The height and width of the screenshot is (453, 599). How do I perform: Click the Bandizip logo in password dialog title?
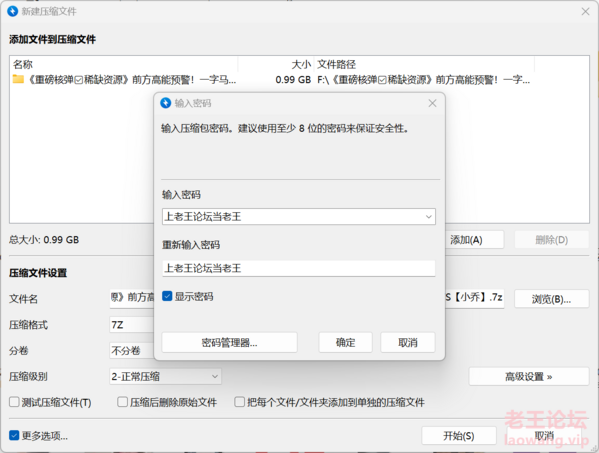pos(165,103)
